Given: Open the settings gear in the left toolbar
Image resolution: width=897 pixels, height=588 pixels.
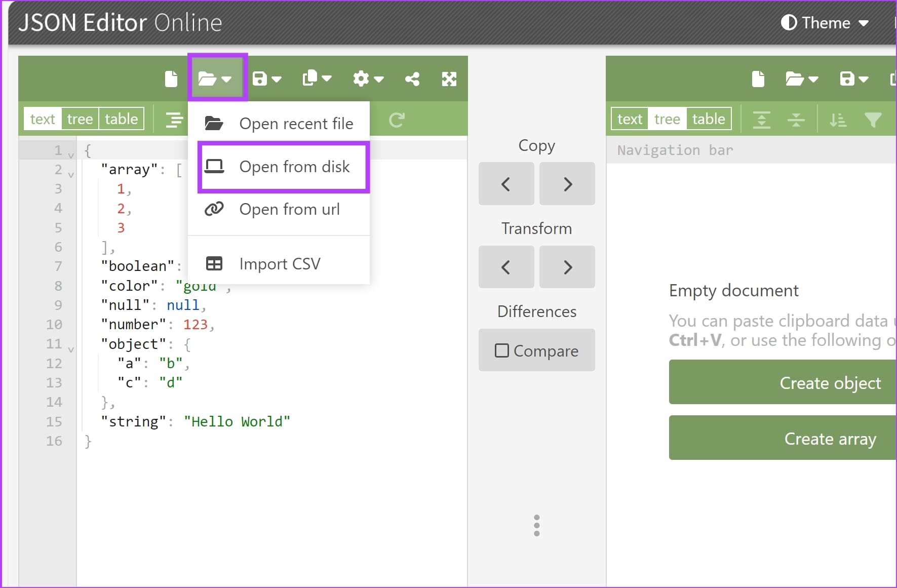Looking at the screenshot, I should [362, 79].
